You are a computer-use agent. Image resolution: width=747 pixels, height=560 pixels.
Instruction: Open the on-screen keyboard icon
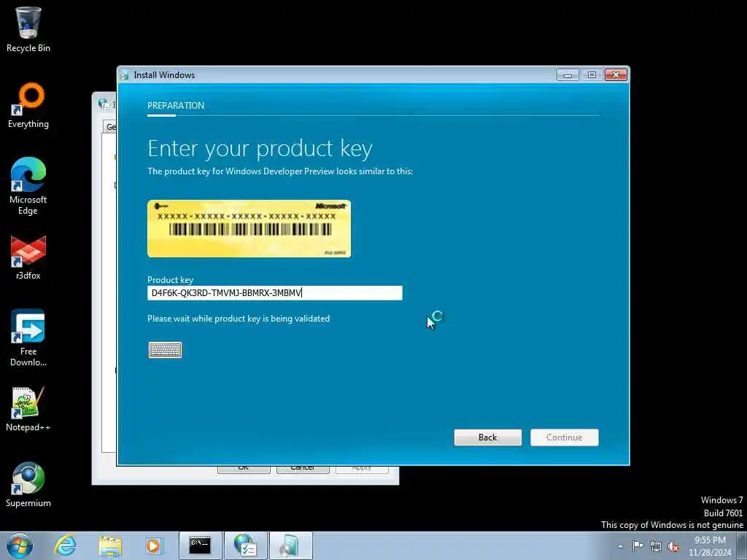[x=165, y=350]
